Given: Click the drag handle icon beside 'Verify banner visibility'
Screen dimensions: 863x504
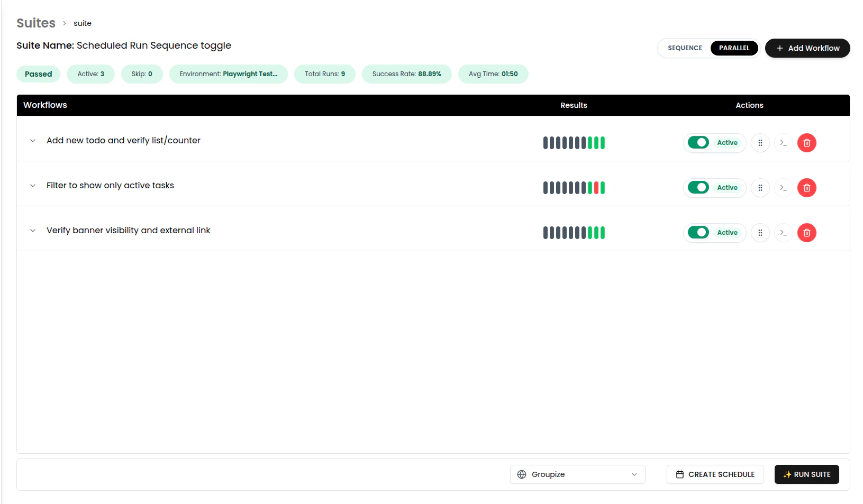Looking at the screenshot, I should 760,233.
